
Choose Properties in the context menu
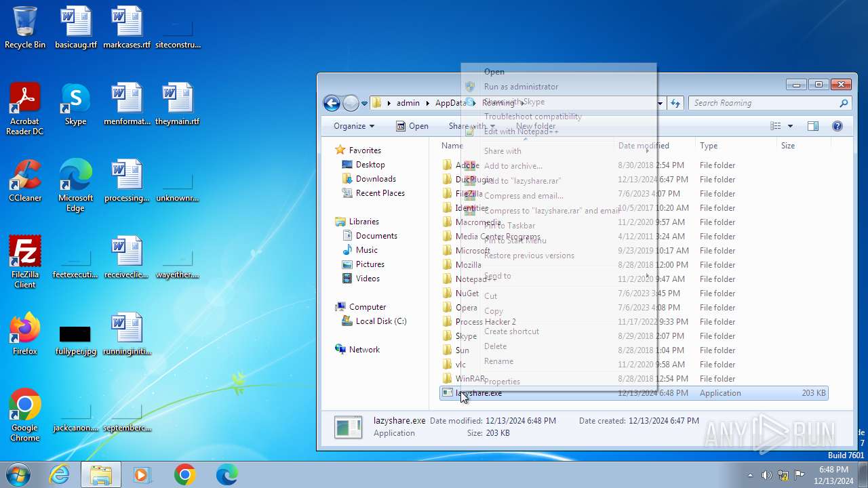point(559,382)
